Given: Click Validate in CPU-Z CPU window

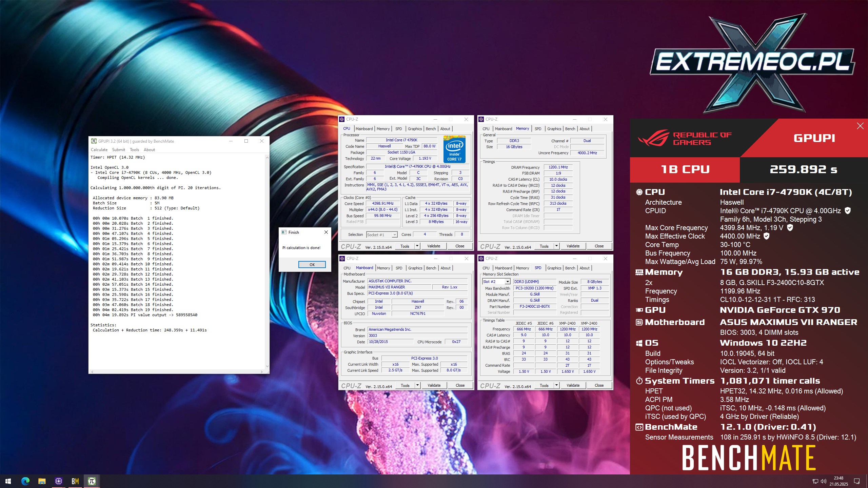Looking at the screenshot, I should [434, 246].
